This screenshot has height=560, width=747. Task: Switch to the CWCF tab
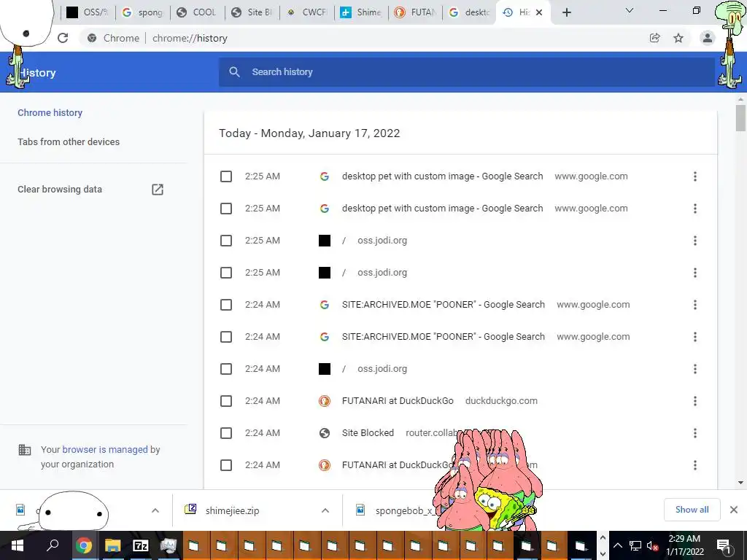[307, 12]
